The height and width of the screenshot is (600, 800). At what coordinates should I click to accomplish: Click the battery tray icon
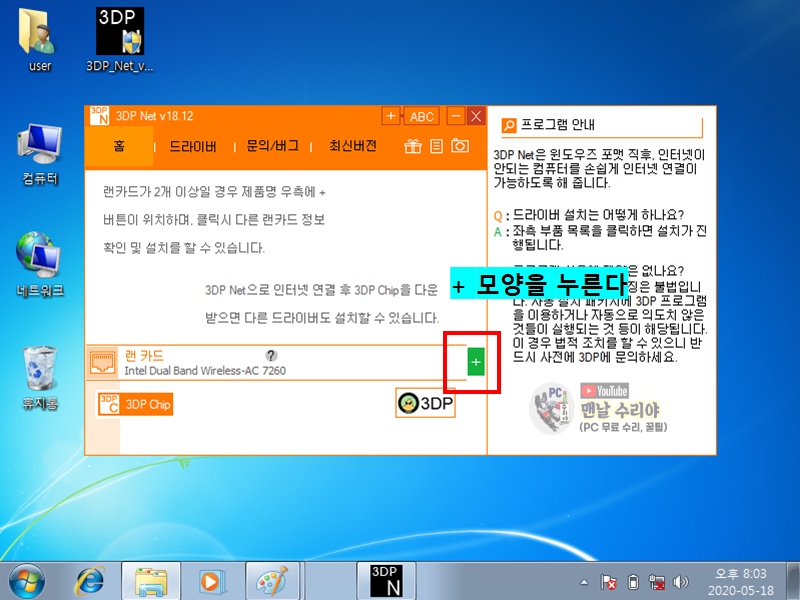633,582
